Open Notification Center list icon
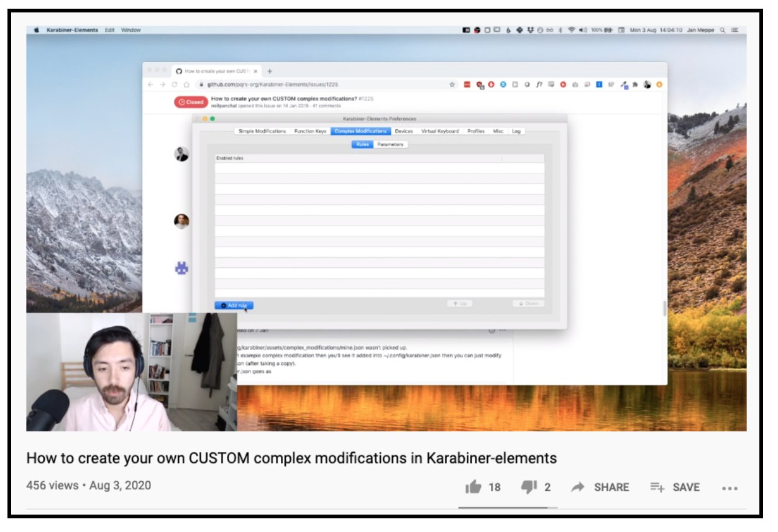 (x=735, y=30)
